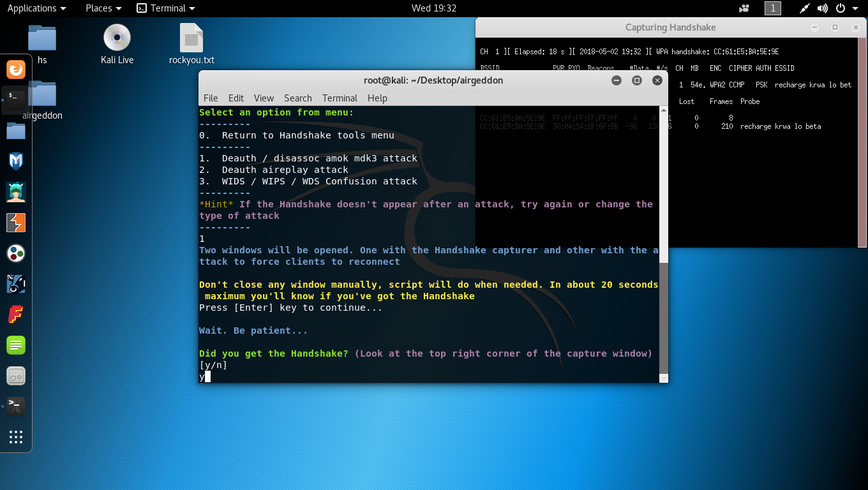Open the grey tweak tool dock icon
Viewport: 868px width, 490px height.
pyautogui.click(x=16, y=376)
